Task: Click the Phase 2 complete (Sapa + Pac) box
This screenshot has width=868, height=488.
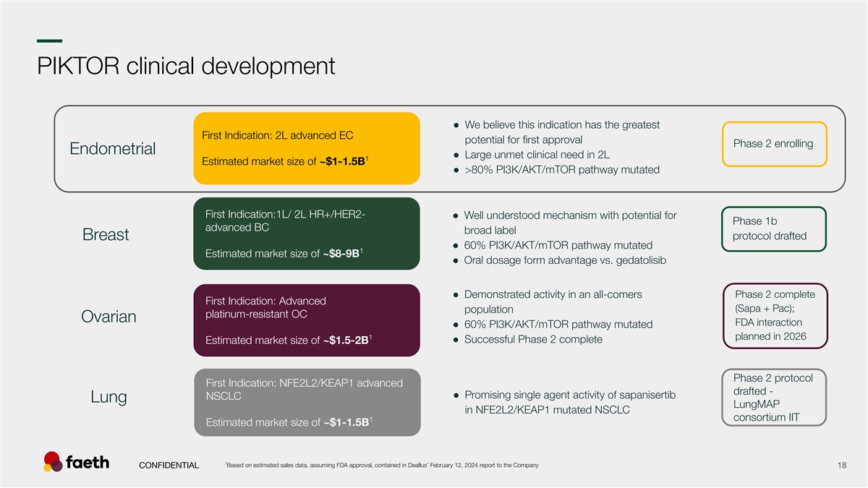Action: click(774, 316)
